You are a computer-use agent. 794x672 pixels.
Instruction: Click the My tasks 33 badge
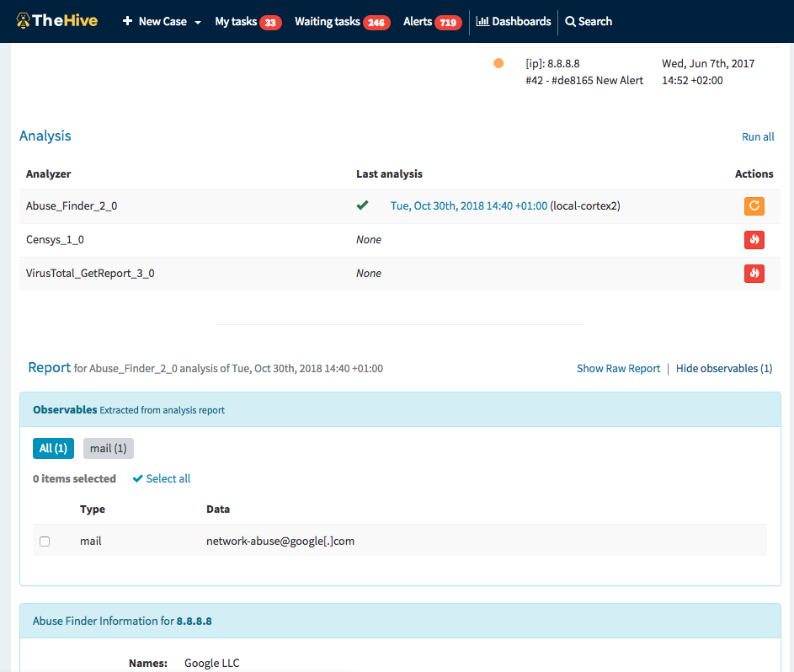[x=270, y=22]
